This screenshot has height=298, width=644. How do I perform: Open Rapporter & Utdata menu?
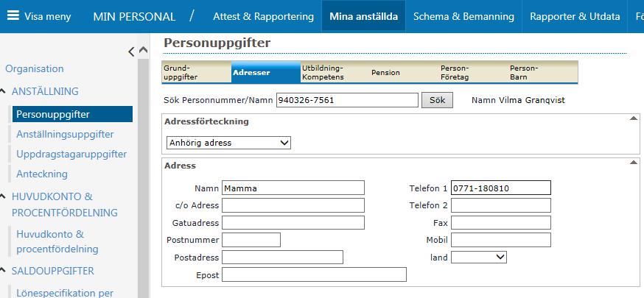(x=575, y=16)
